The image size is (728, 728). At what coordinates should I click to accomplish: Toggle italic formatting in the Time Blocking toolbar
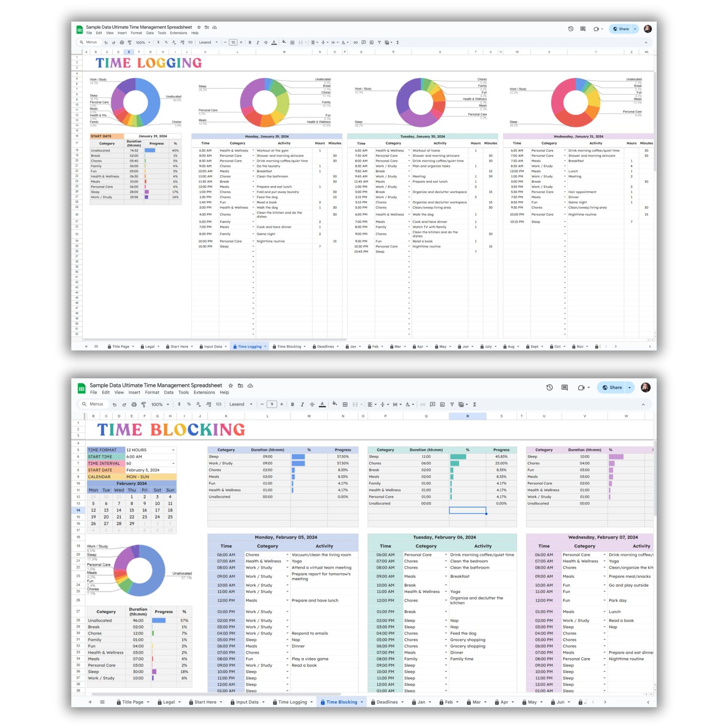click(302, 404)
